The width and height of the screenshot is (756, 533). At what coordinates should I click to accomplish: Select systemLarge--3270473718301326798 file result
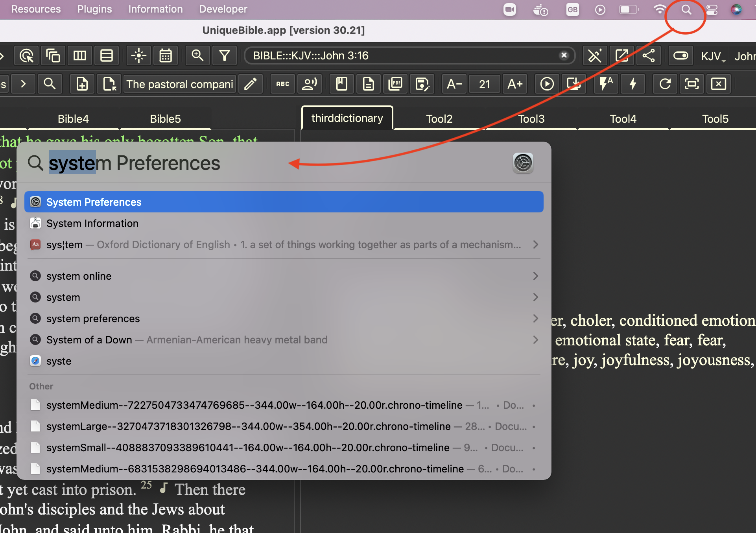pos(284,426)
